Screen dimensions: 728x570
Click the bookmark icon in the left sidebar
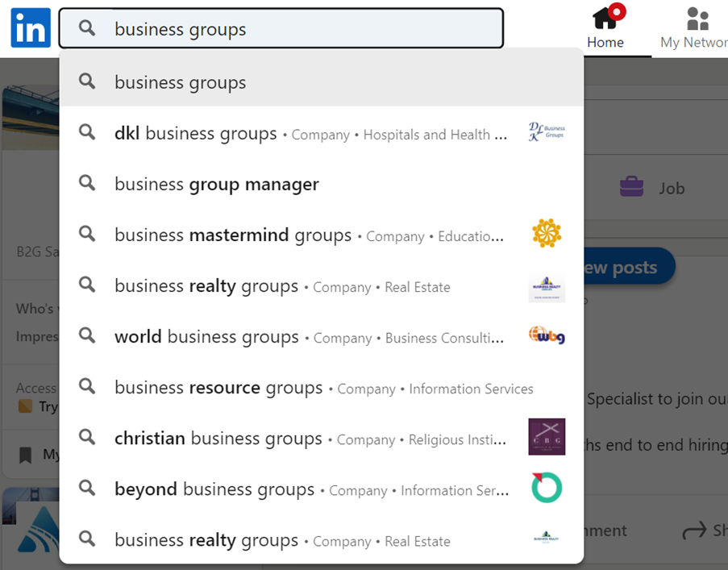[26, 455]
